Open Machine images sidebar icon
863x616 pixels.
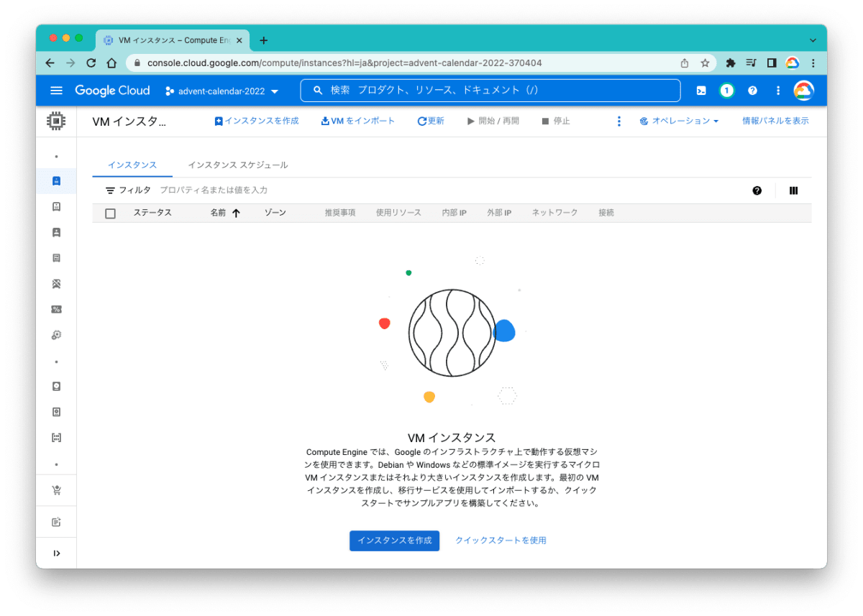pos(56,258)
